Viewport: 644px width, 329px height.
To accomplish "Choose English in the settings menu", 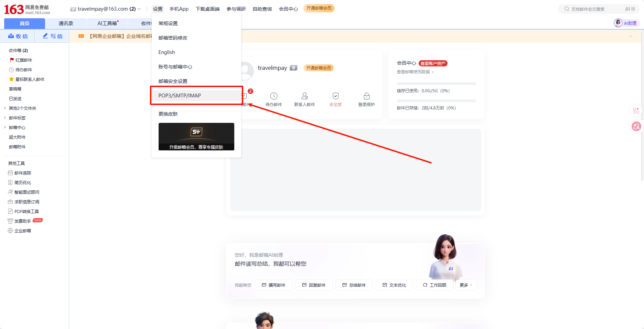I will pos(167,52).
